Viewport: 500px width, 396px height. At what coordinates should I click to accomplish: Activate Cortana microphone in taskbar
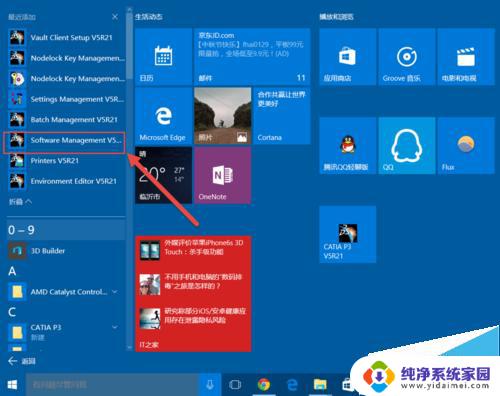[x=210, y=385]
